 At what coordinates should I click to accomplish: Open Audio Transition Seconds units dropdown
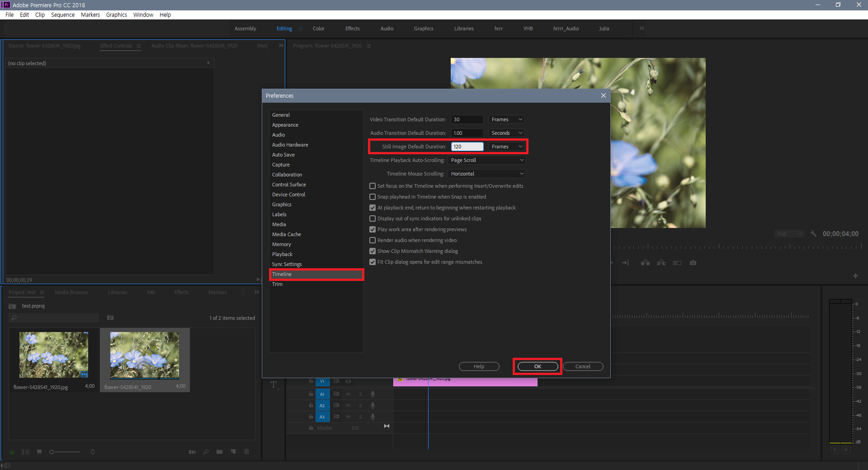(x=507, y=133)
